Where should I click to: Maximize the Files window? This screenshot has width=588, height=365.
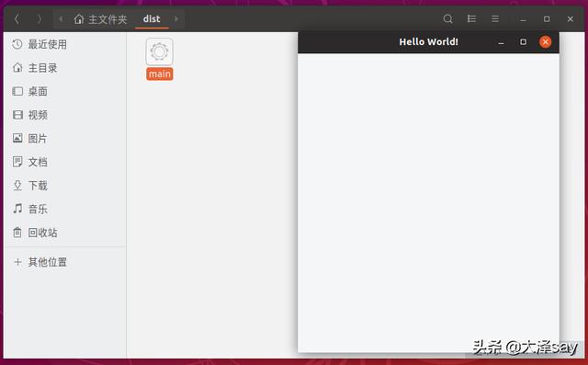(x=547, y=18)
